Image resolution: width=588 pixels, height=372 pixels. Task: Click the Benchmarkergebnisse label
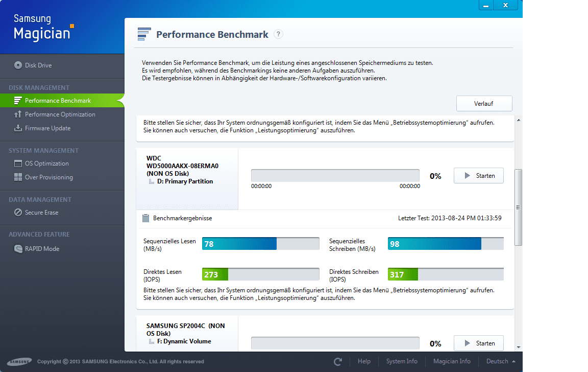(x=182, y=218)
